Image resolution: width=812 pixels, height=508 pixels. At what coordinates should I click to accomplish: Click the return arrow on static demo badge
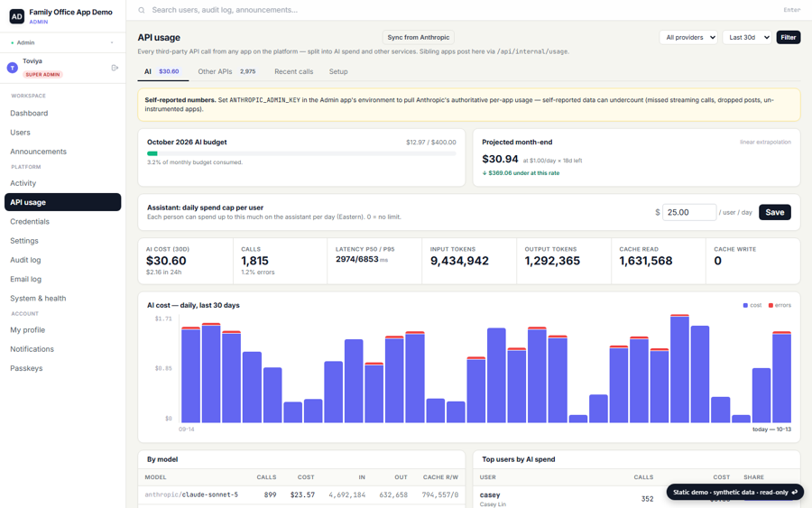pyautogui.click(x=795, y=492)
